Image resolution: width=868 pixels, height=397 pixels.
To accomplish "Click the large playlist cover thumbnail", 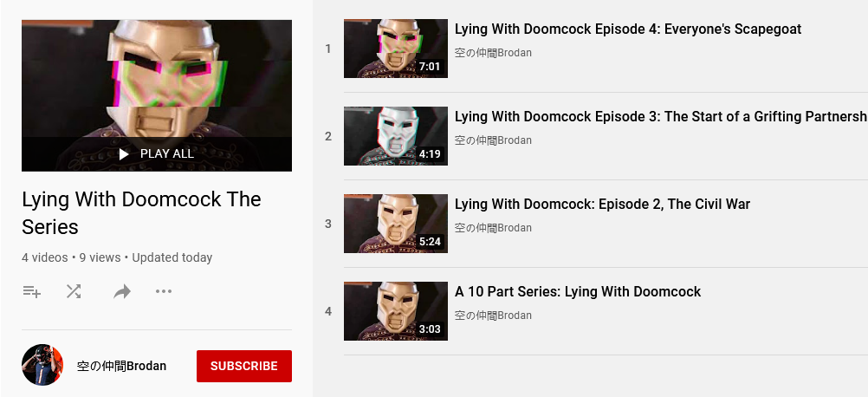I will pos(157,96).
